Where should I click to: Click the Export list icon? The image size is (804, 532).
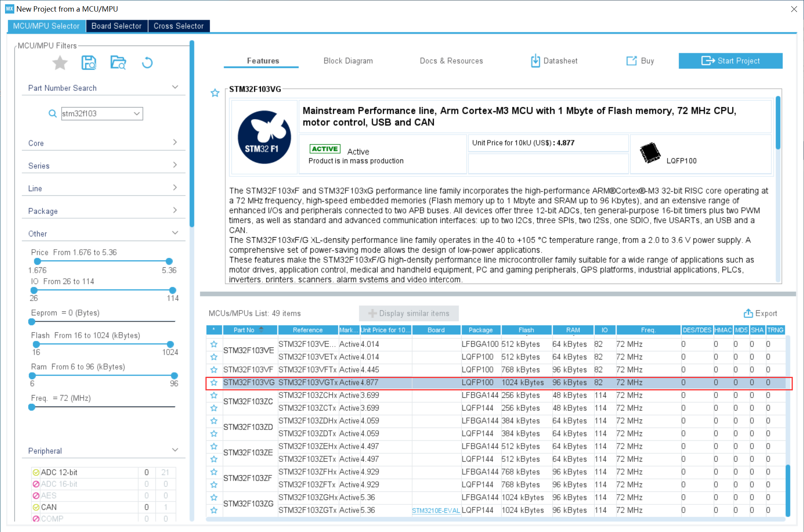pyautogui.click(x=748, y=313)
